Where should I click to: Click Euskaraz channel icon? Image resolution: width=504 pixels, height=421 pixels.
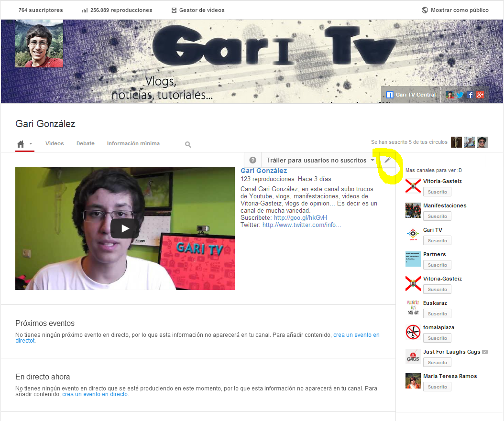[413, 308]
